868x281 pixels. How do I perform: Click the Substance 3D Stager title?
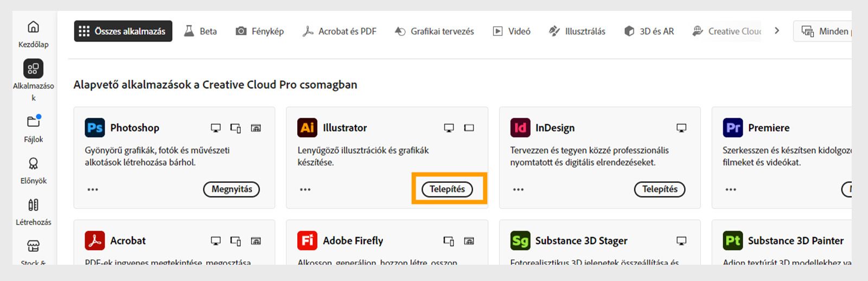581,241
